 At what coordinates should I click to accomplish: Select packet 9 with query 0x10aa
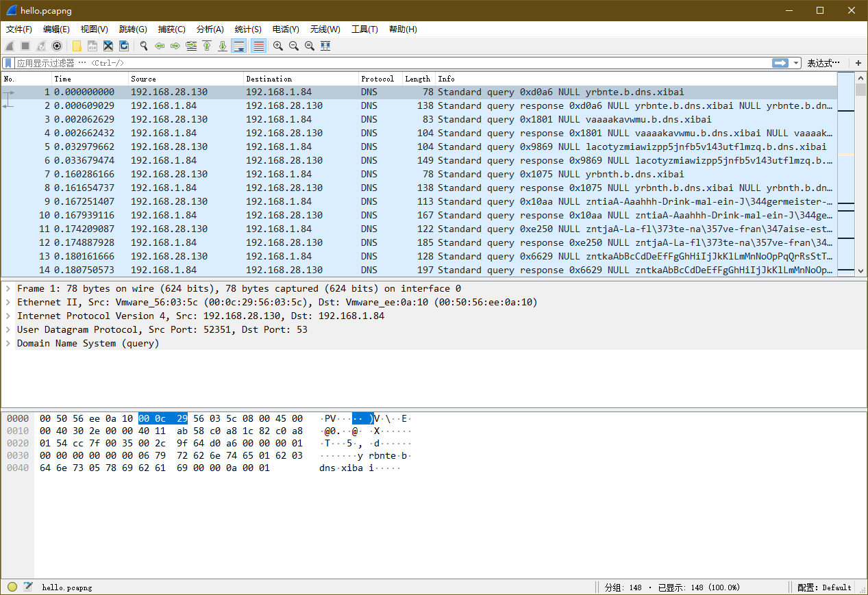tap(419, 201)
